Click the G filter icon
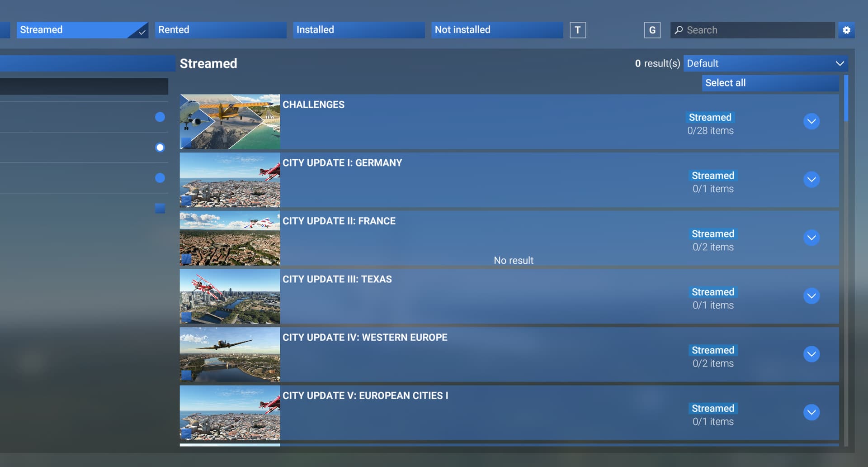This screenshot has height=467, width=868. point(652,30)
